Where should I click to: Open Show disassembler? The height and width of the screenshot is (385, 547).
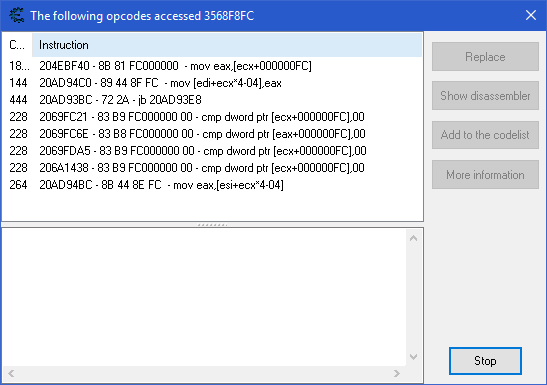pyautogui.click(x=485, y=96)
